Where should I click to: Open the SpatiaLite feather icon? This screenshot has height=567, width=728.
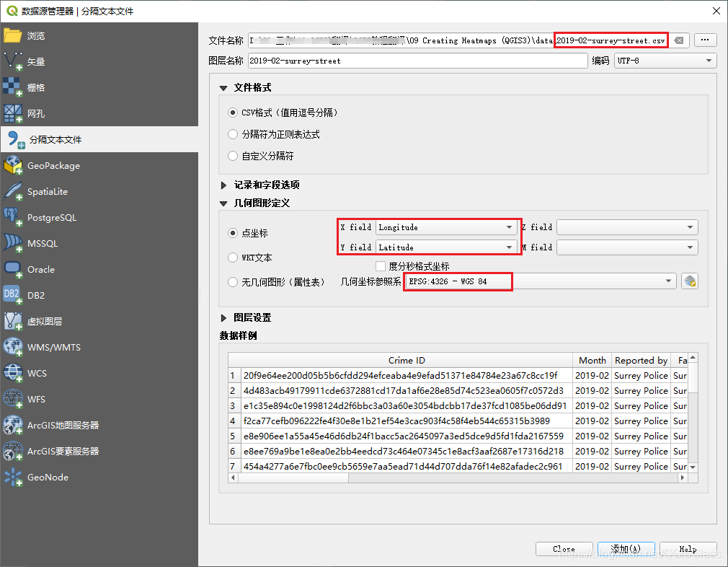[x=12, y=191]
